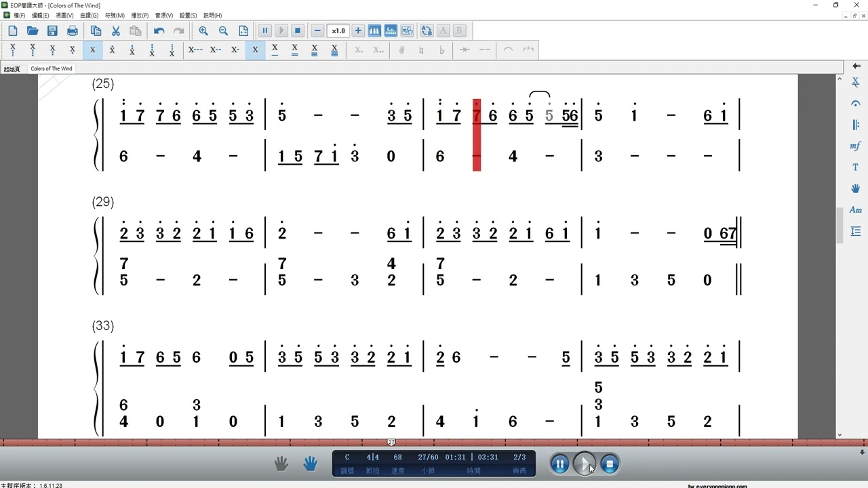Click the paste clipboard icon

click(x=136, y=30)
